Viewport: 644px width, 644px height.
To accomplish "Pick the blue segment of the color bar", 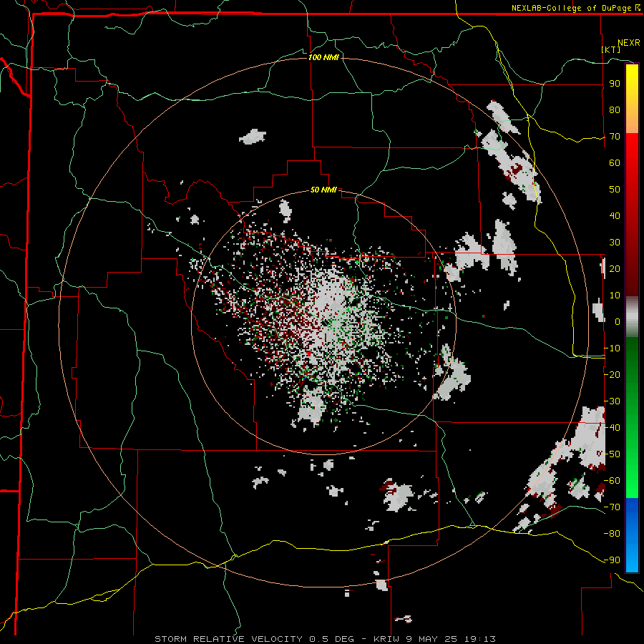I will point(632,535).
